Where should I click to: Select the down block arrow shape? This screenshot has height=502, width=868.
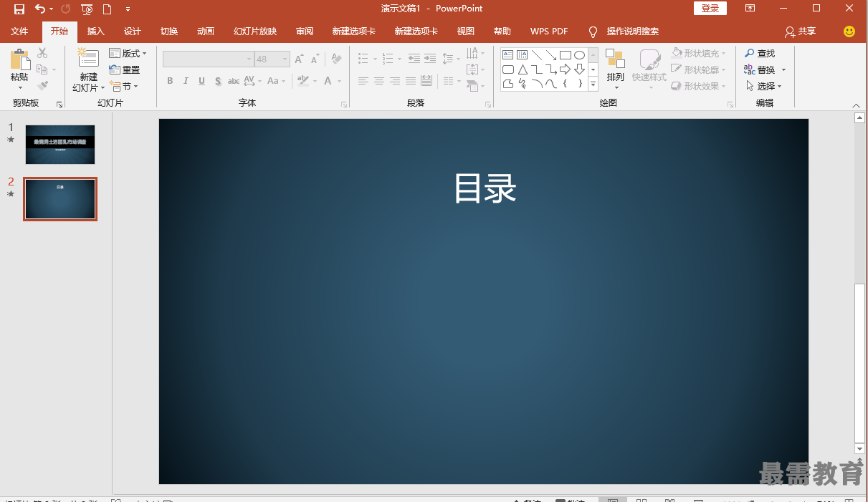[x=579, y=69]
